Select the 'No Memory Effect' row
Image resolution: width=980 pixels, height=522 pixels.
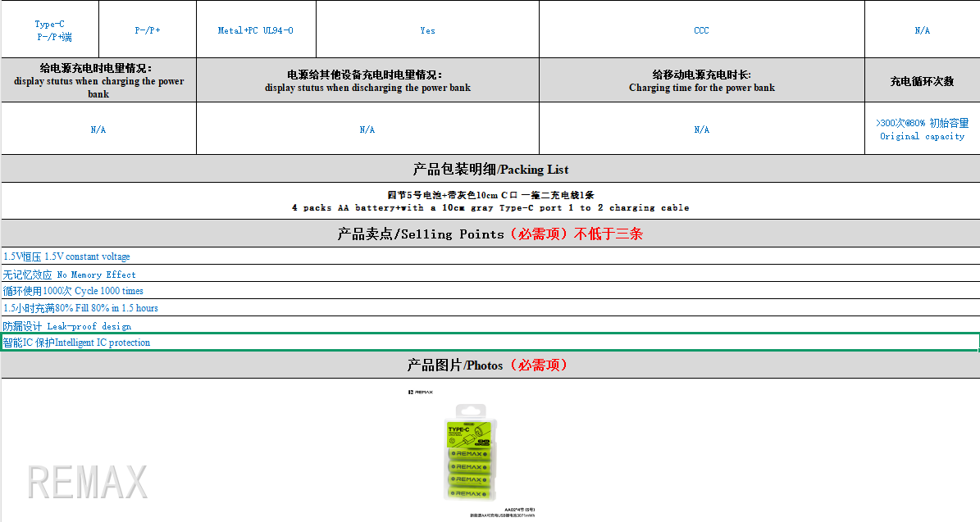click(70, 275)
